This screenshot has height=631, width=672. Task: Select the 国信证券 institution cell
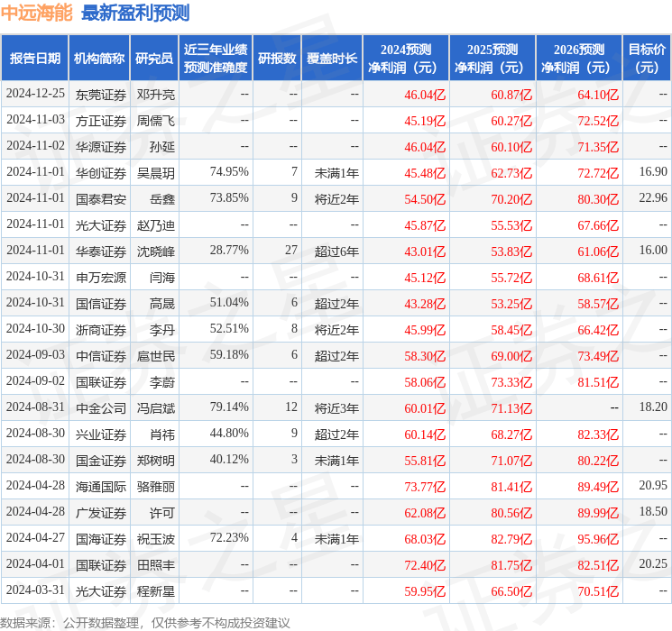(x=101, y=304)
